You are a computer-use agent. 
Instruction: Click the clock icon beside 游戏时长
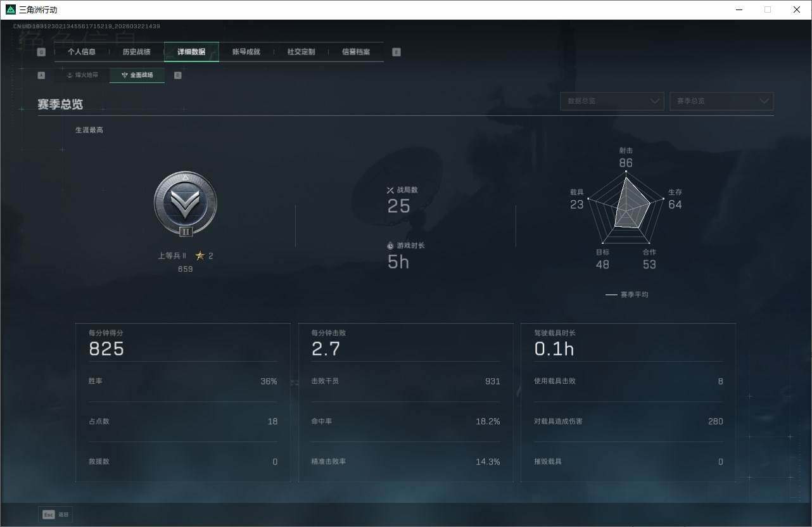click(x=390, y=246)
